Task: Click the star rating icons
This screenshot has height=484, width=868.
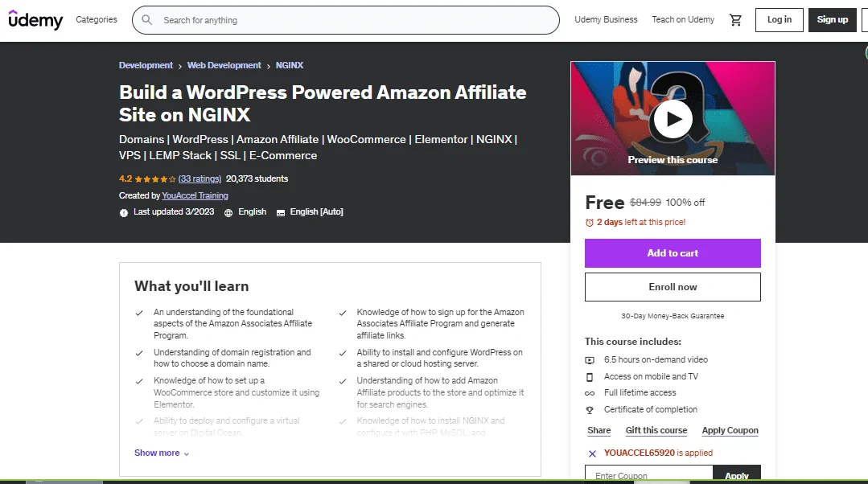Action: (x=155, y=179)
